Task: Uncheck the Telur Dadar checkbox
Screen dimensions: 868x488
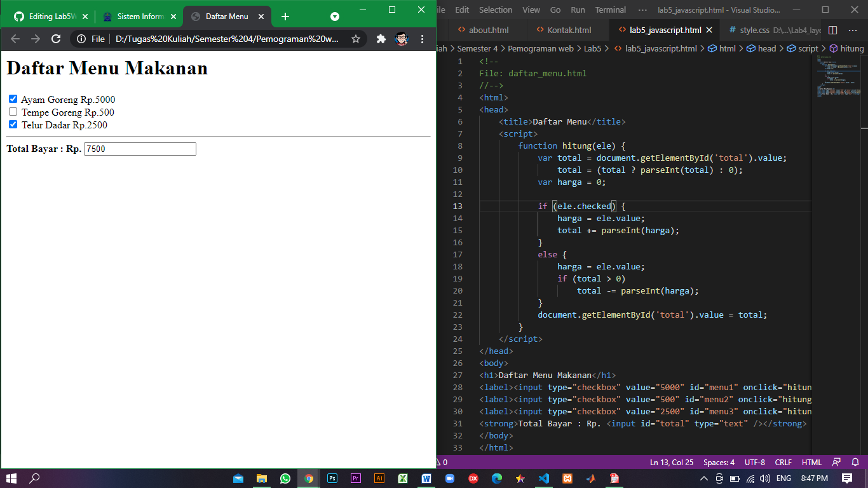Action: (13, 124)
